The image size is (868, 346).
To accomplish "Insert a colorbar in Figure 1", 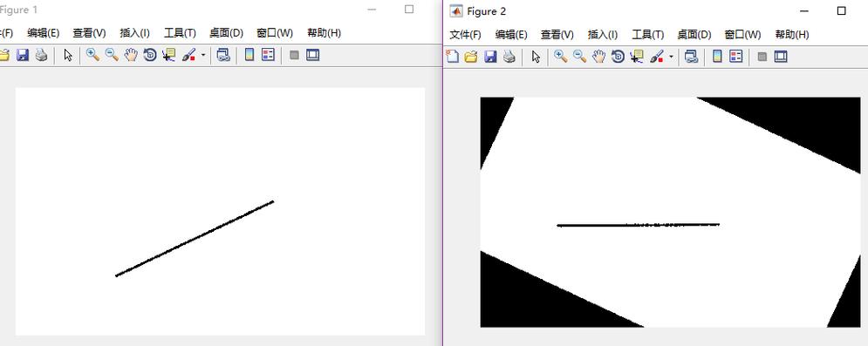I will click(x=249, y=55).
